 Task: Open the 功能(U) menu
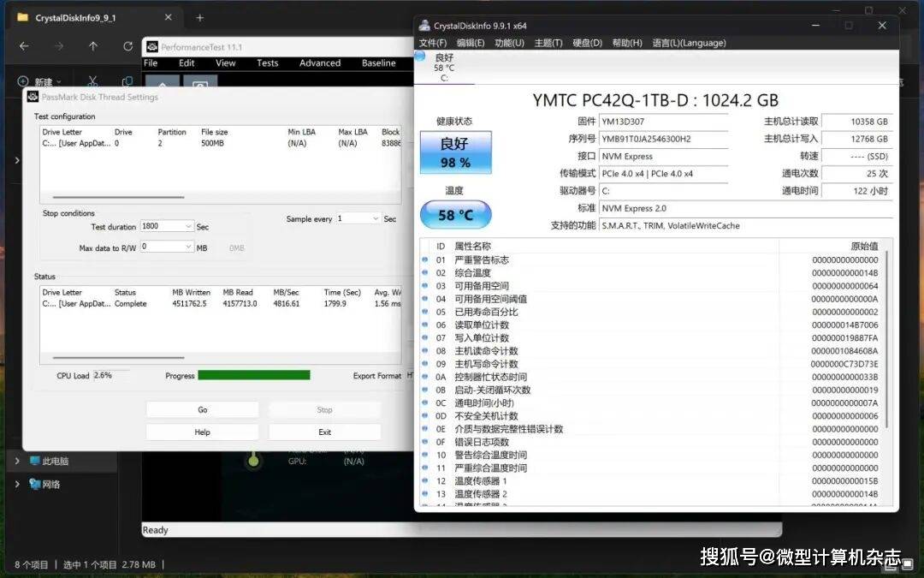pyautogui.click(x=509, y=43)
